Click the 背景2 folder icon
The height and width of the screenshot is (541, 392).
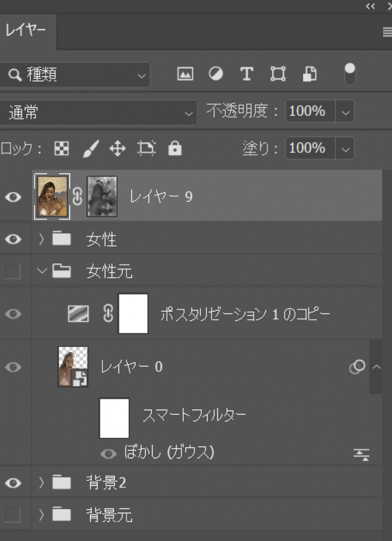click(x=61, y=482)
